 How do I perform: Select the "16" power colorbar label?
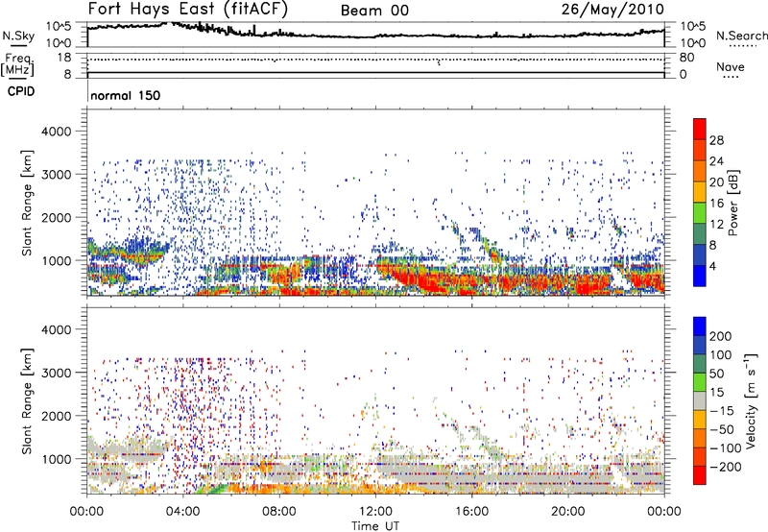(716, 204)
